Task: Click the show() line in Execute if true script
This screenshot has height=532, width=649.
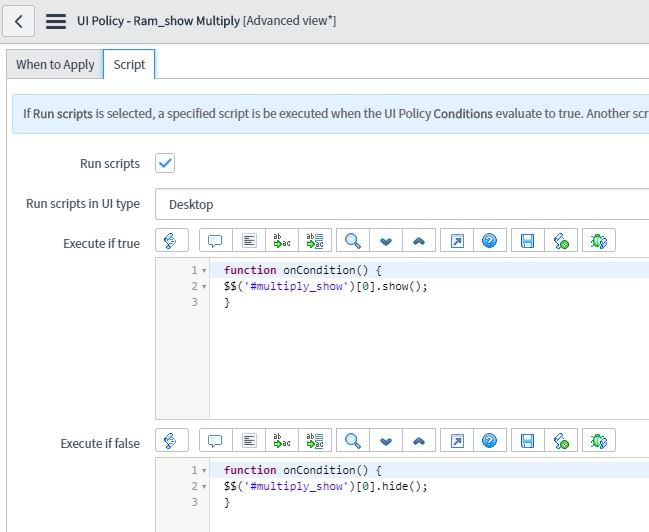Action: (326, 286)
